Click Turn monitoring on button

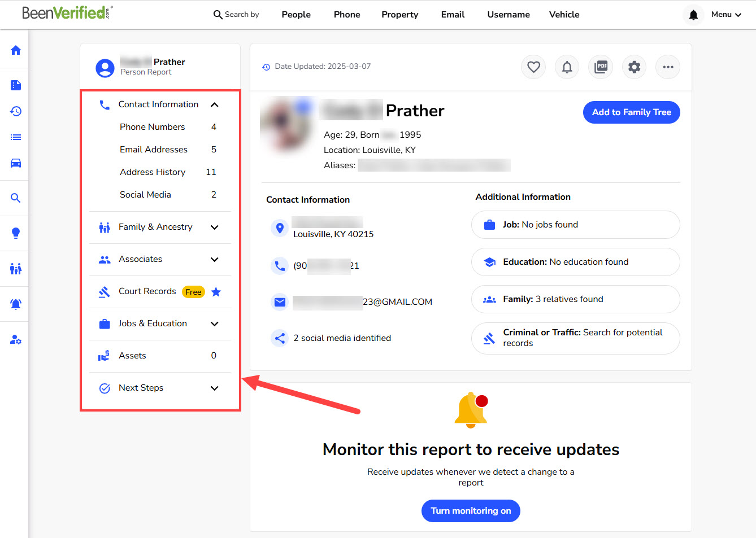[471, 511]
